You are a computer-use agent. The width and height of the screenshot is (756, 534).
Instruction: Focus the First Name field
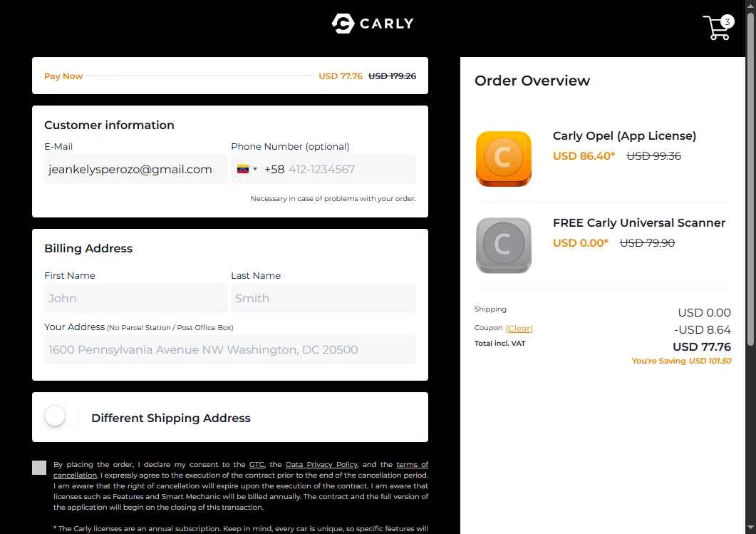click(x=135, y=298)
